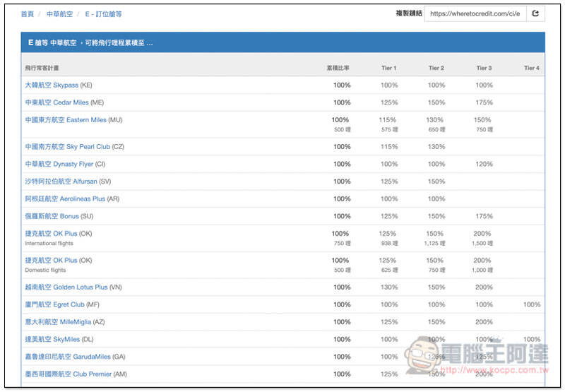Select the wheretocredit URL input field
This screenshot has width=565, height=392.
475,13
